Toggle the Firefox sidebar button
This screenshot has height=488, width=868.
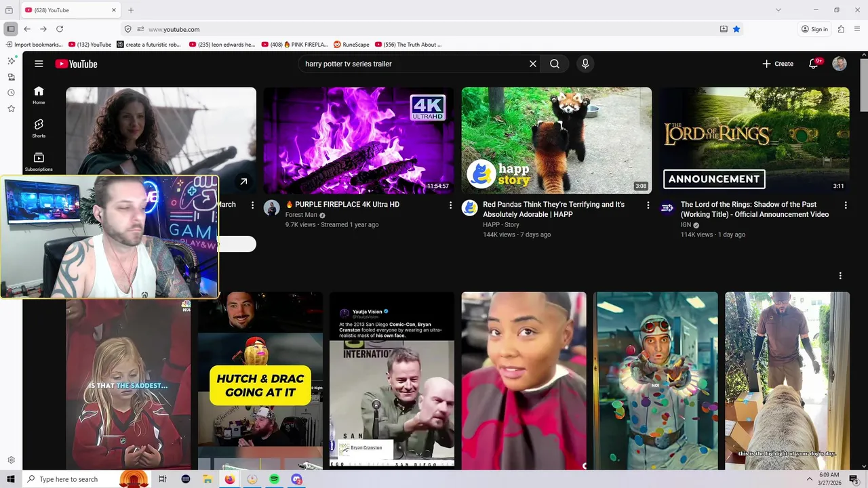pyautogui.click(x=11, y=29)
